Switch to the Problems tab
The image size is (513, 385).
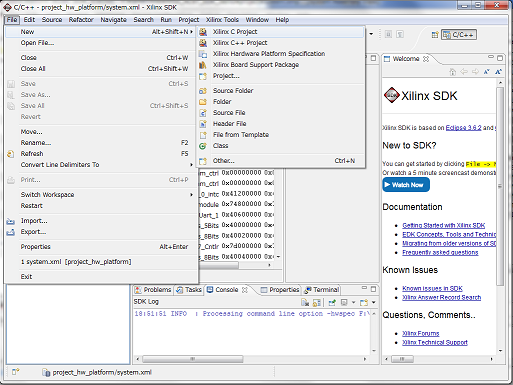click(x=153, y=290)
